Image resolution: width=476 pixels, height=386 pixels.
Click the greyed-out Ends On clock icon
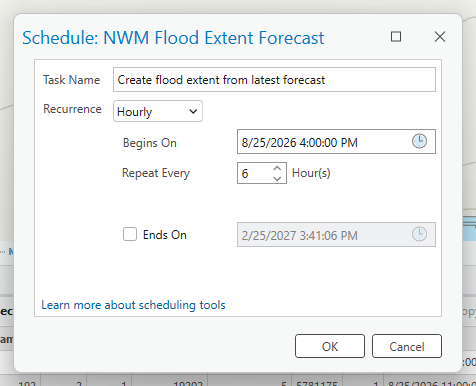(x=419, y=234)
